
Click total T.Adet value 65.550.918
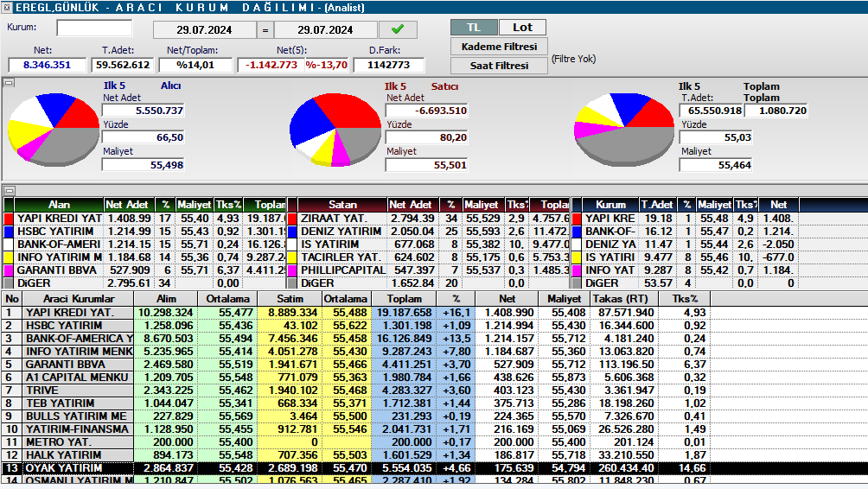coord(712,111)
